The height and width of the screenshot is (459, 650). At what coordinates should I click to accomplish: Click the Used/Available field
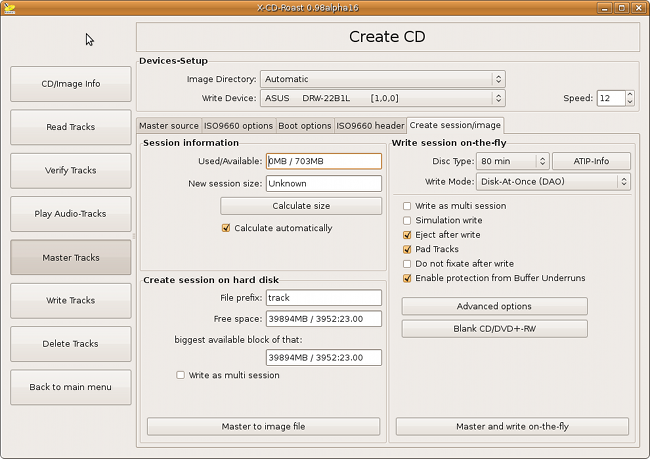click(x=324, y=161)
